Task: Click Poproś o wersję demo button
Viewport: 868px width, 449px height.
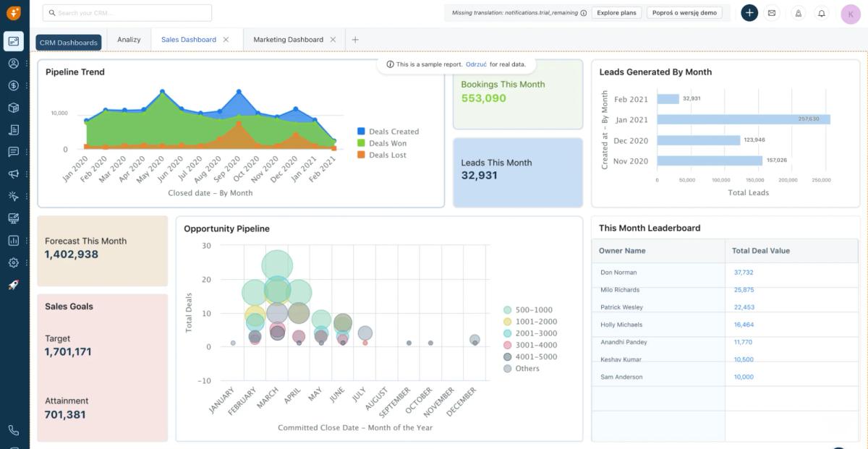Action: [x=684, y=13]
